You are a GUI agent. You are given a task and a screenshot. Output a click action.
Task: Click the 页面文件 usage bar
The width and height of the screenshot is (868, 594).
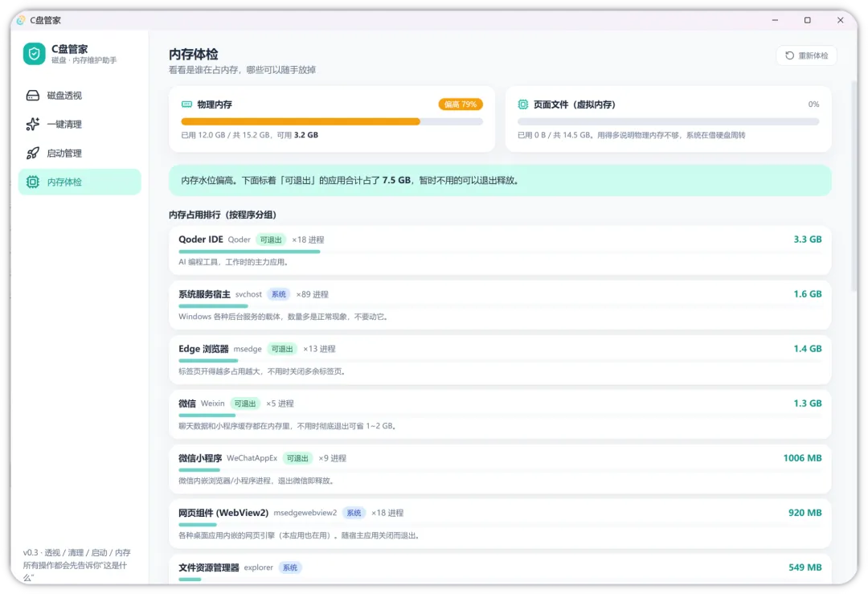tap(668, 121)
